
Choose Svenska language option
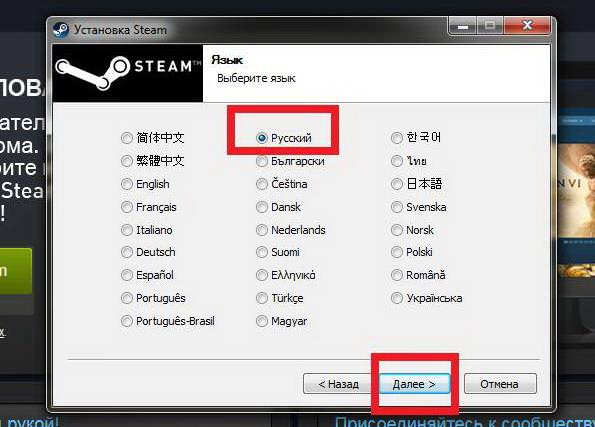[397, 207]
